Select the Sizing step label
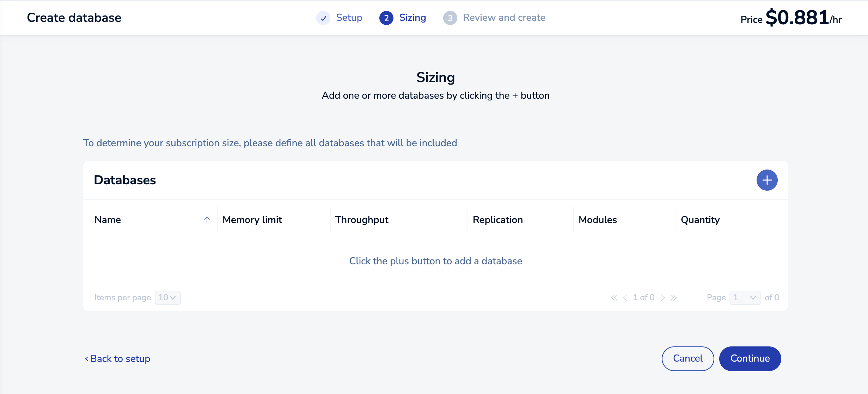This screenshot has width=868, height=394. click(x=412, y=18)
